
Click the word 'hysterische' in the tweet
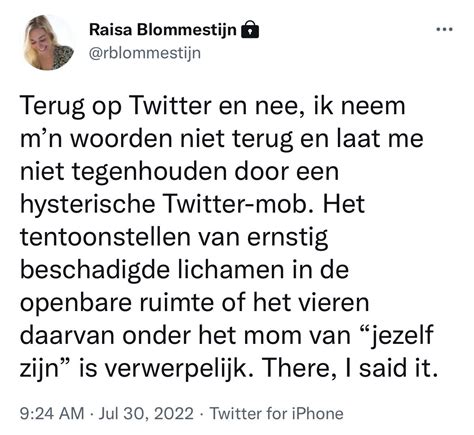87,205
